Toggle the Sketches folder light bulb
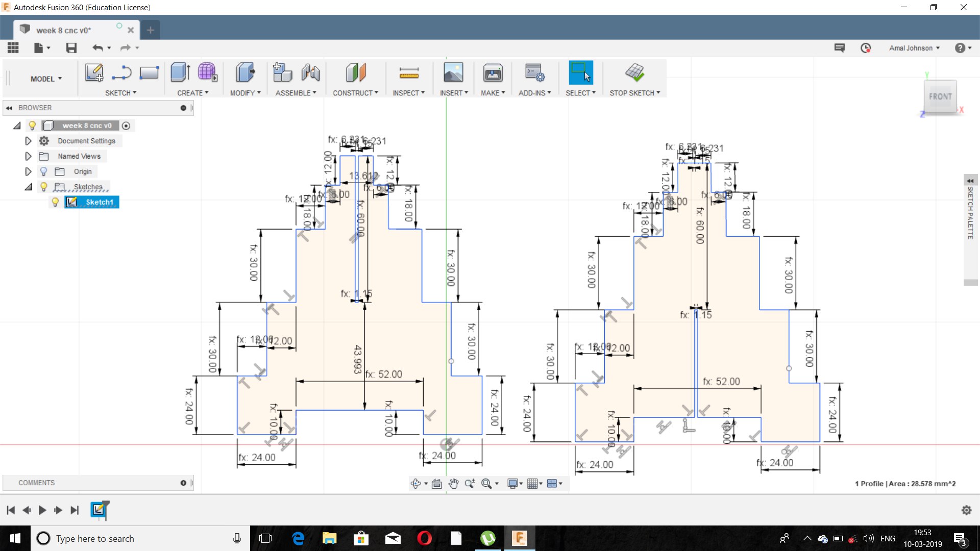Screen dimensions: 980x551 click(44, 187)
